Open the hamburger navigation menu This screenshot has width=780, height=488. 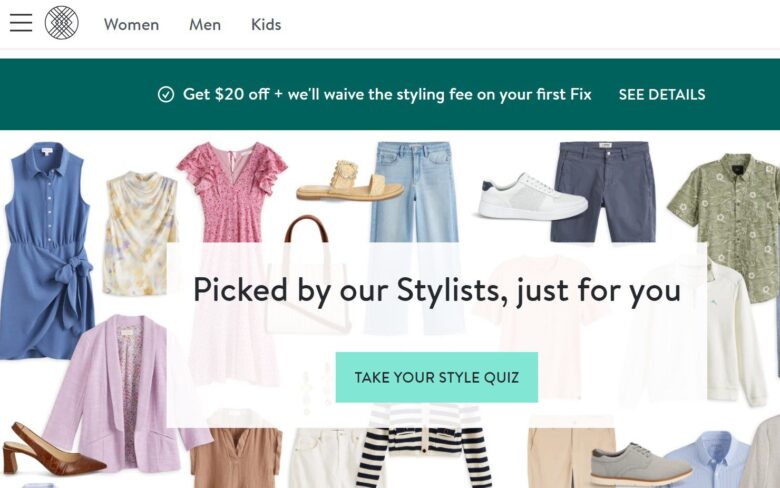[x=21, y=23]
